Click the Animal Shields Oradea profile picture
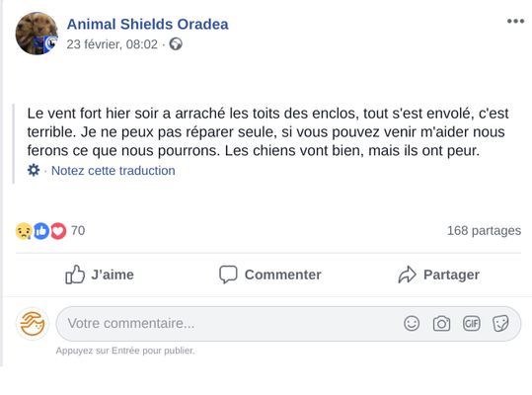The height and width of the screenshot is (395, 532). coord(37,34)
